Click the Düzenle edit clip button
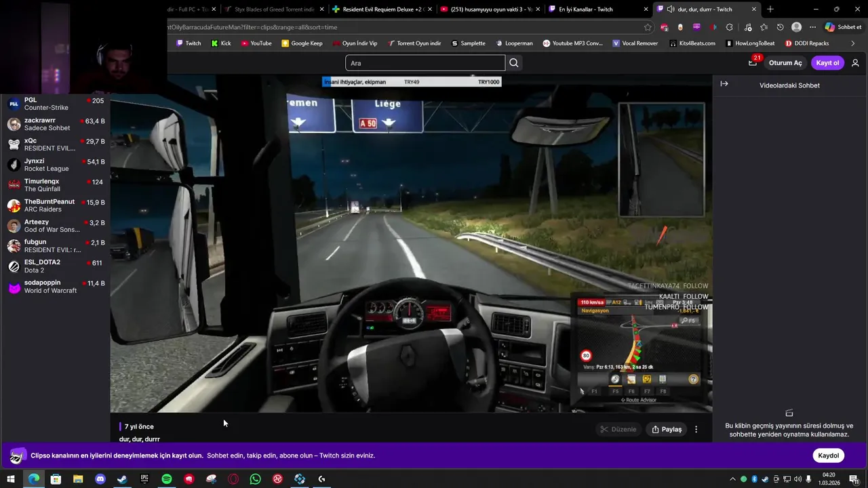Screen dimensions: 868x488 pos(618,429)
